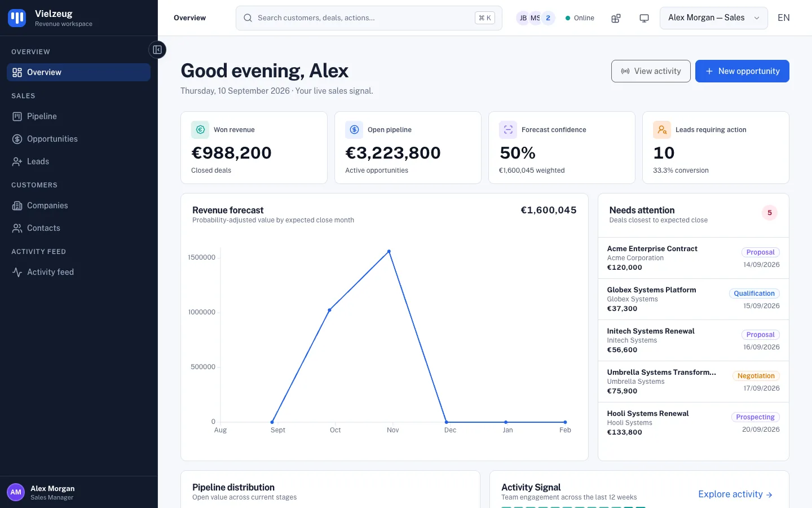Focus the search customers, deals, actions field
Screen dimensions: 812x508
[369, 18]
